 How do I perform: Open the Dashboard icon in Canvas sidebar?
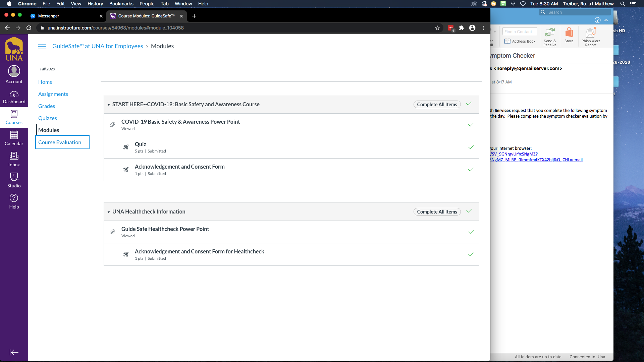click(14, 94)
